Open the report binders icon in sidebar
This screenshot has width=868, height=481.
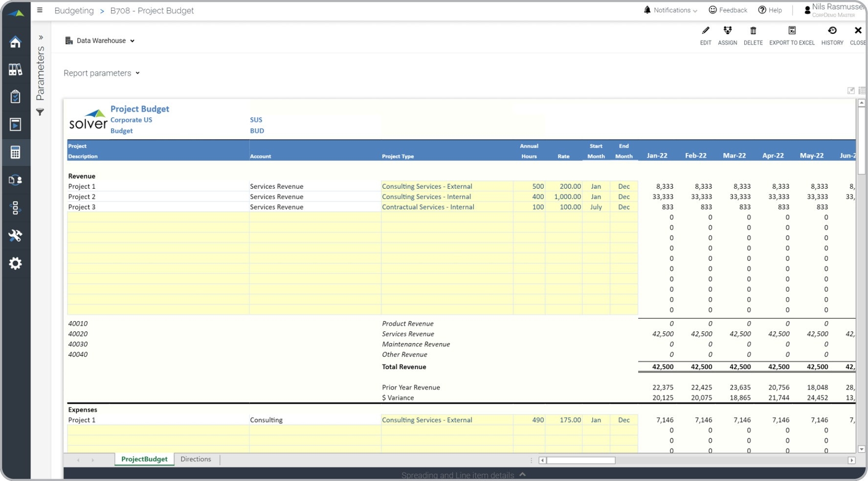click(x=16, y=69)
